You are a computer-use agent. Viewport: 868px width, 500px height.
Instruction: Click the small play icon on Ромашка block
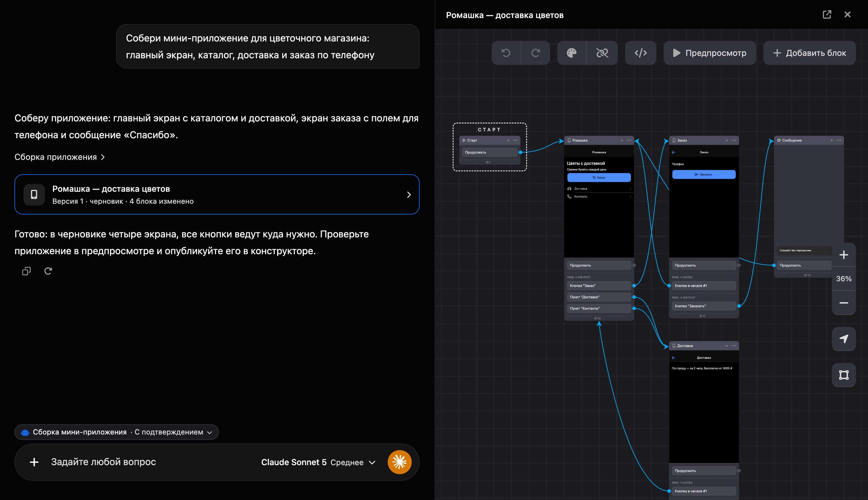622,140
